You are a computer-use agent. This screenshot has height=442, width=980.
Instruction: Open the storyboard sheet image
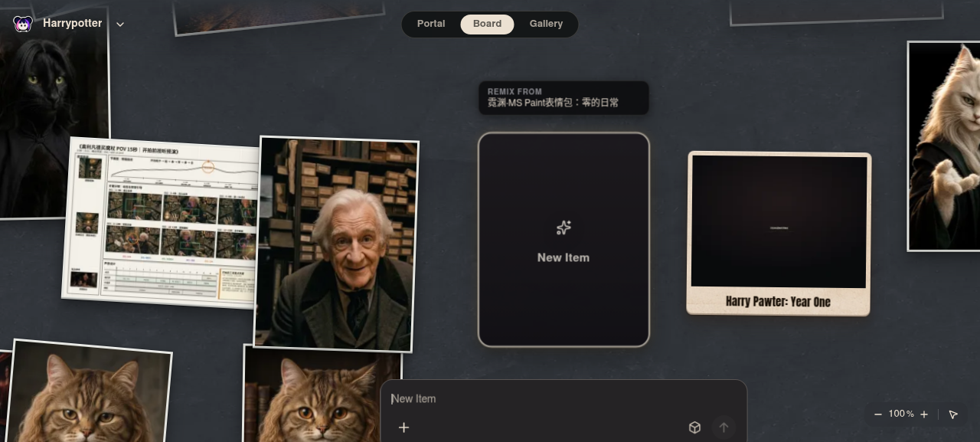pyautogui.click(x=162, y=223)
